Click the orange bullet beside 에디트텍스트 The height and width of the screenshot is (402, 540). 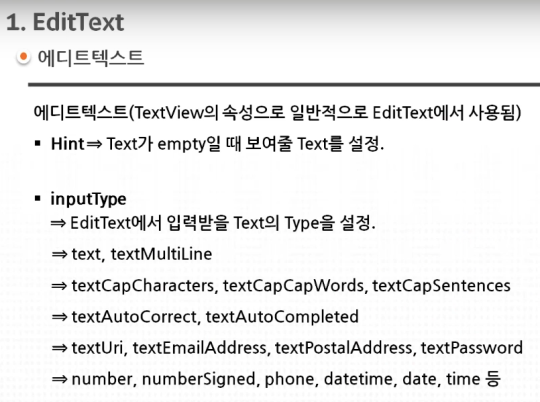[x=23, y=56]
